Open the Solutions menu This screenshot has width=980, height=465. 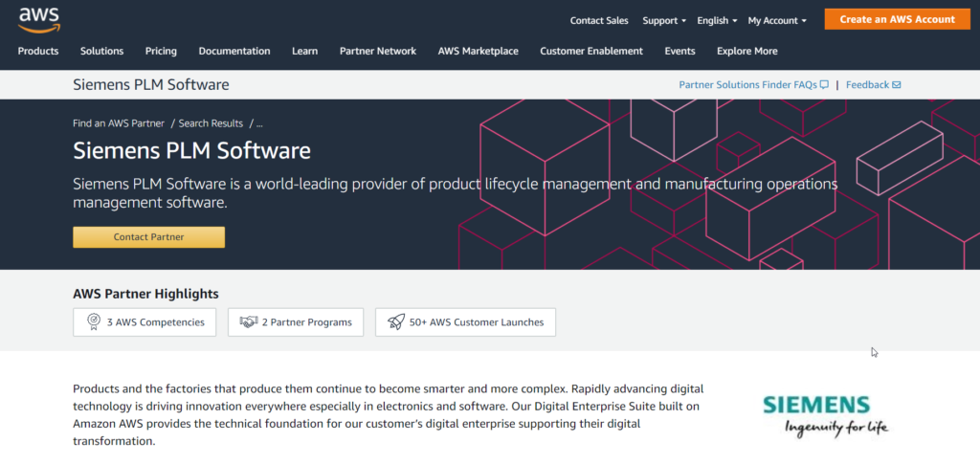(101, 51)
